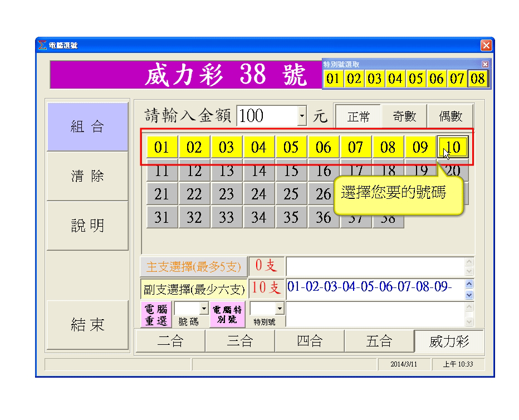The height and width of the screenshot is (420, 519).
Task: Choose special number 06 in 特別號選取 panel
Action: 436,79
